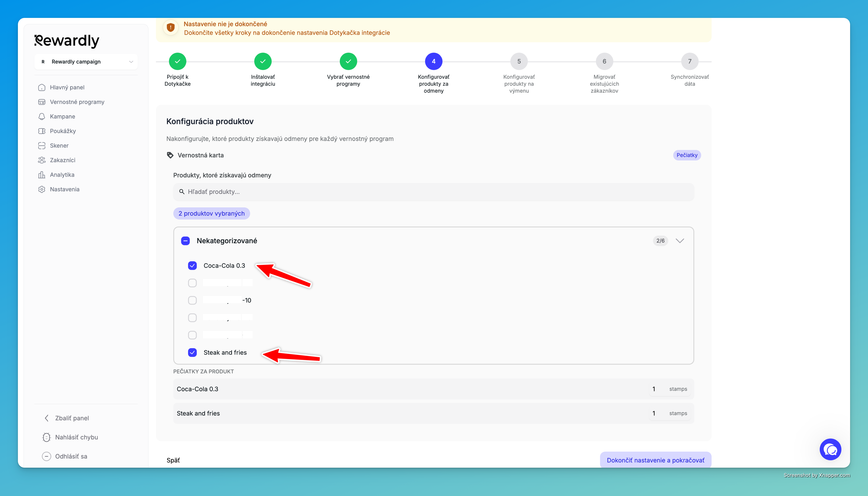Click the Vernostná karta program title
This screenshot has width=868, height=496.
[201, 155]
